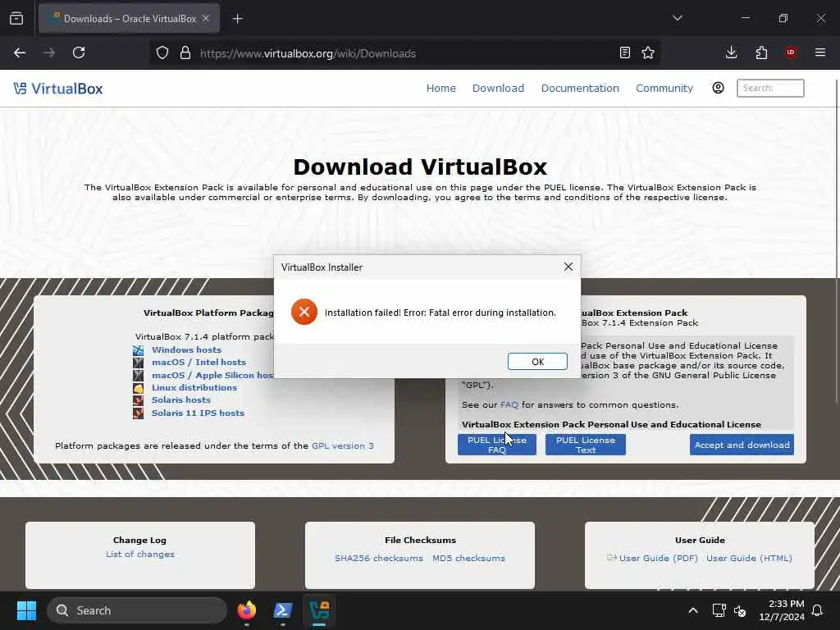Click OK in the VirtualBox Installer dialog
Viewport: 840px width, 630px height.
[537, 362]
